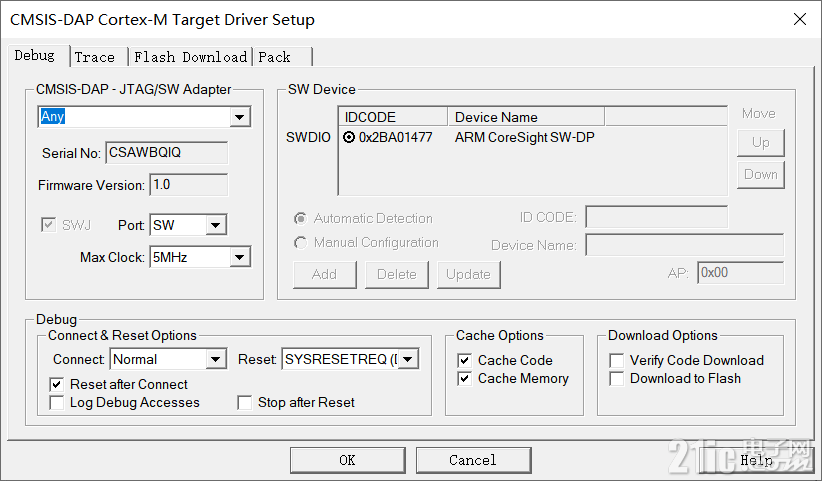Click the IDCODE column header

pyautogui.click(x=393, y=117)
